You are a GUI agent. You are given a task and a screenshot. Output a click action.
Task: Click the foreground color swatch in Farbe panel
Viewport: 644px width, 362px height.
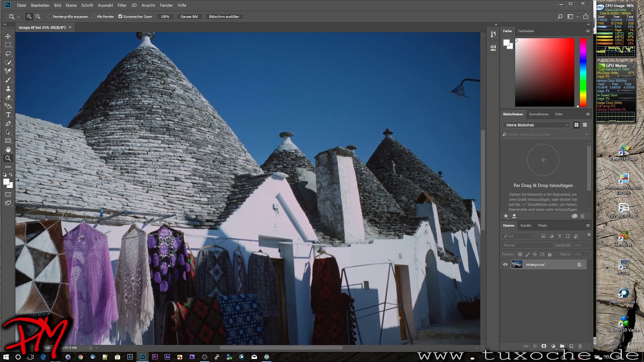pos(507,43)
